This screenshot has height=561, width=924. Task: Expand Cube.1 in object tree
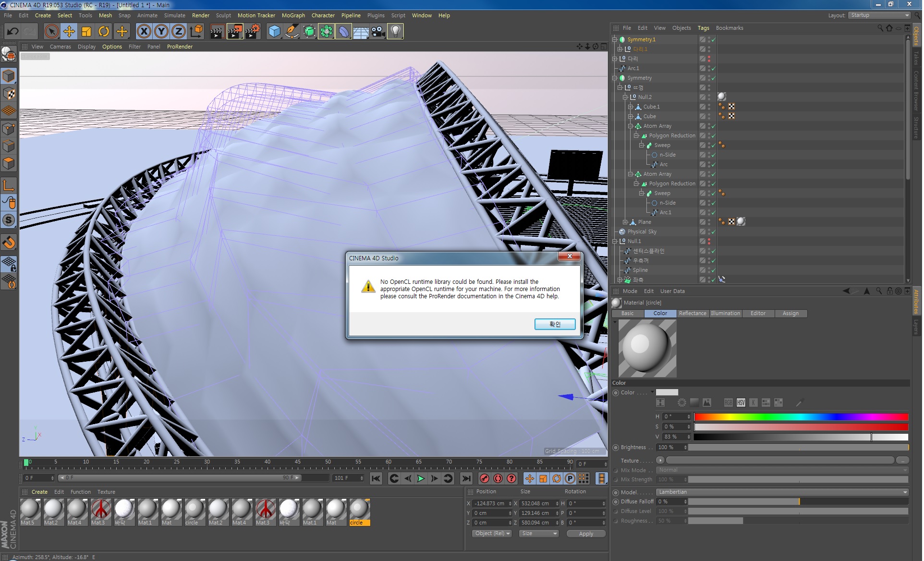(631, 107)
